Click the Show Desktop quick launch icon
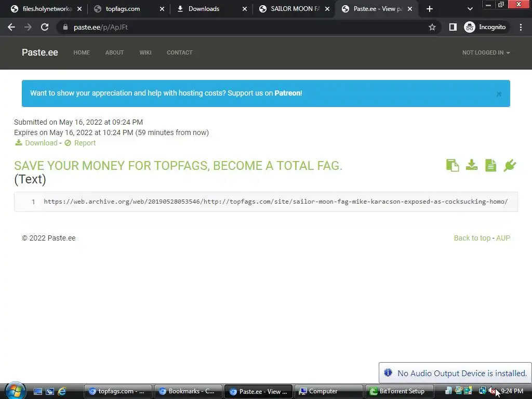 click(x=37, y=391)
